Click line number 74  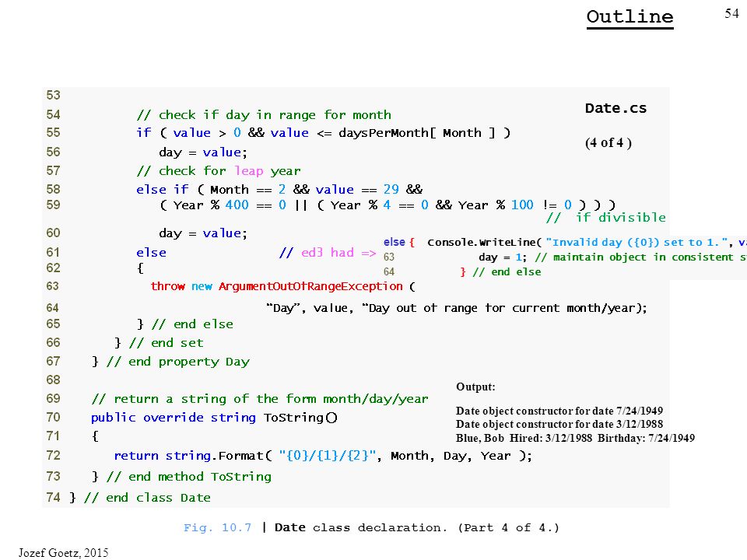click(x=54, y=498)
